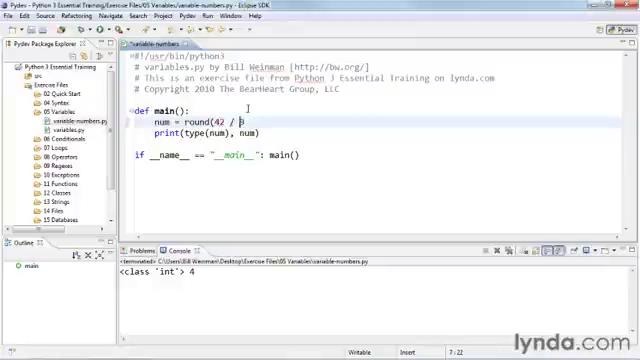Select main function in Outline
This screenshot has width=640, height=360.
pyautogui.click(x=31, y=266)
